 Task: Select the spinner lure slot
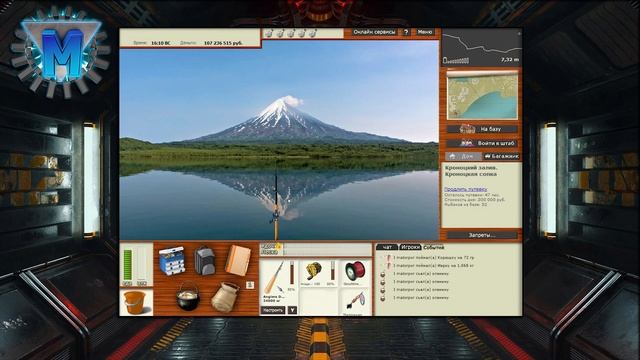tap(355, 302)
